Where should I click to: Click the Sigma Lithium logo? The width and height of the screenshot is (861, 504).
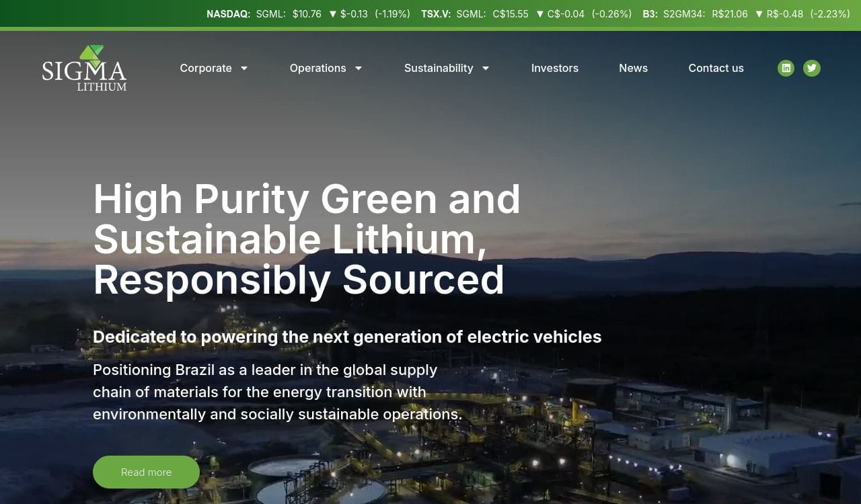[84, 68]
